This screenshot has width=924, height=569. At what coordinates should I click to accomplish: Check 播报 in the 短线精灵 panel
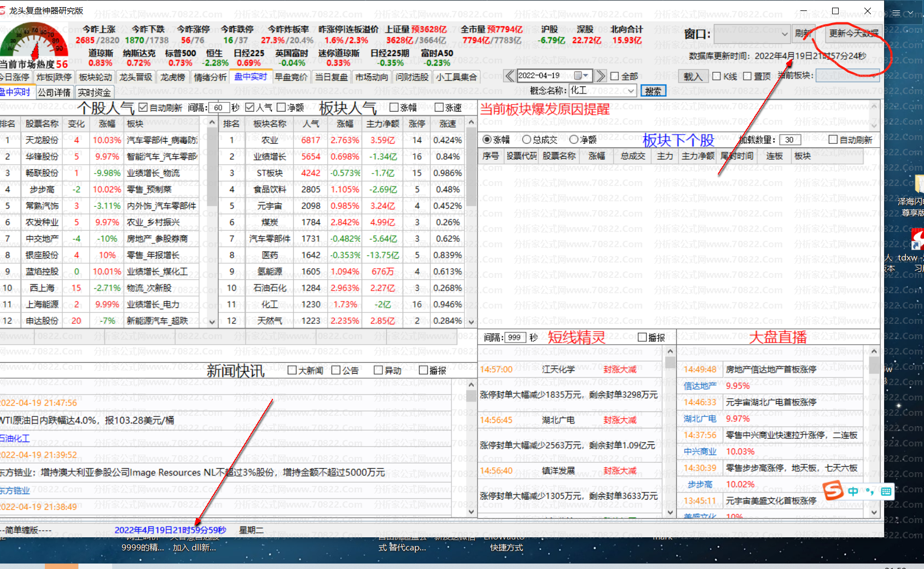pos(642,337)
